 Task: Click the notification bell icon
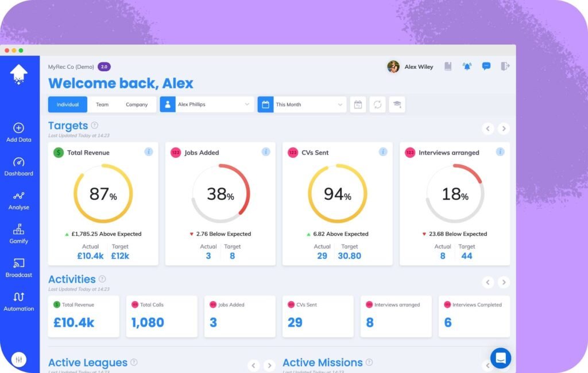pos(467,67)
